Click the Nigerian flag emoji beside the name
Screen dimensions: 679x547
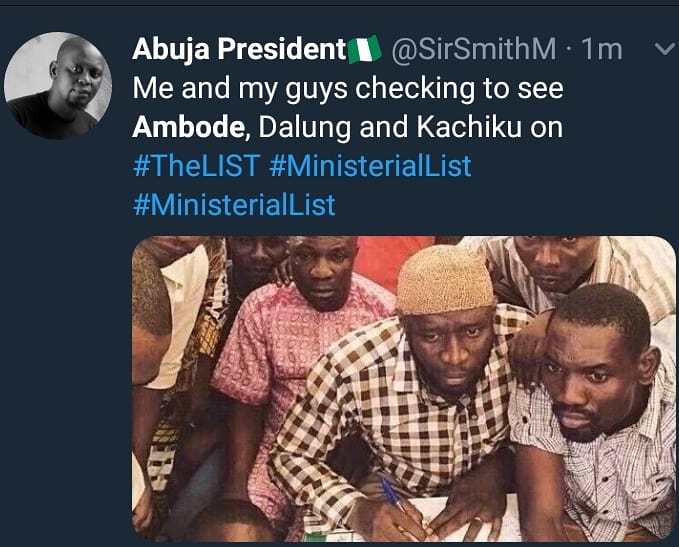(x=365, y=49)
